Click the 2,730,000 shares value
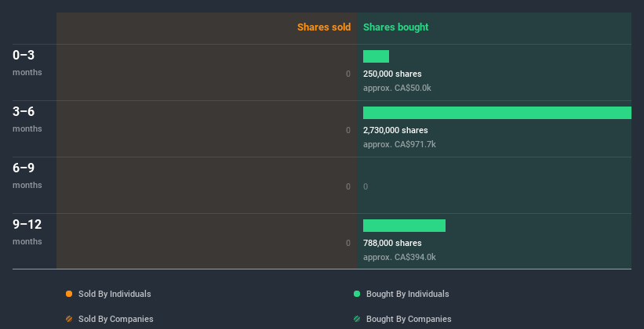 (395, 130)
